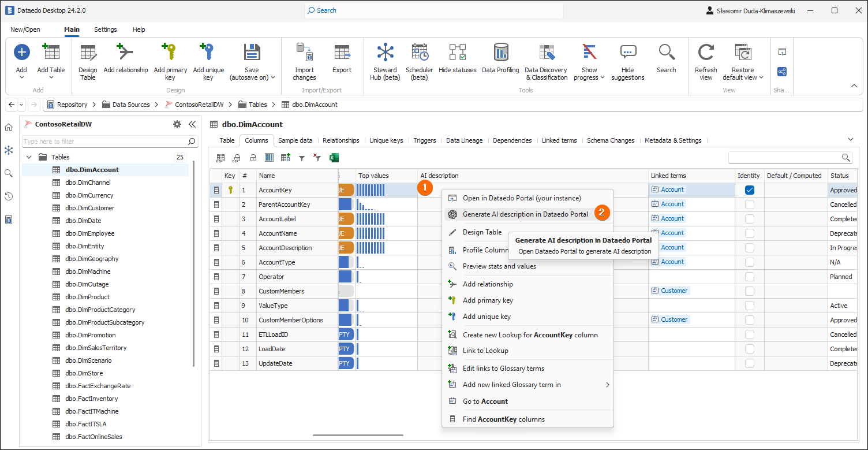The width and height of the screenshot is (868, 450).
Task: Check the Identity box for ValueType
Action: 749,306
